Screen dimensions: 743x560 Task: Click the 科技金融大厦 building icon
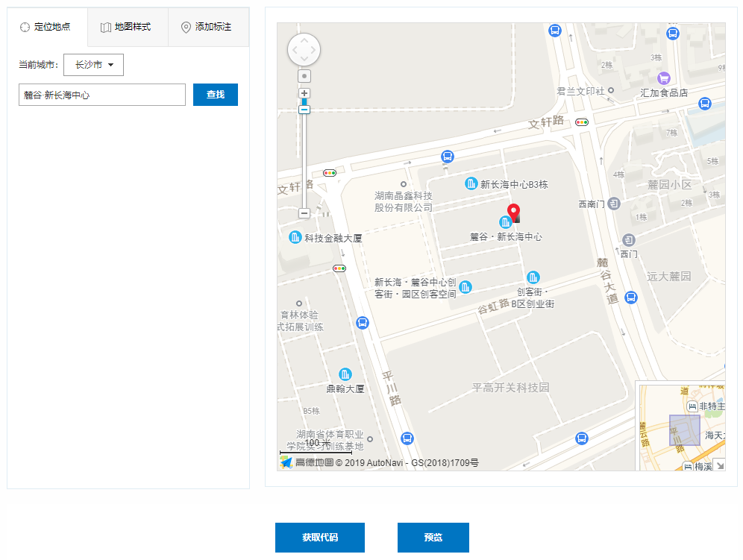point(295,237)
